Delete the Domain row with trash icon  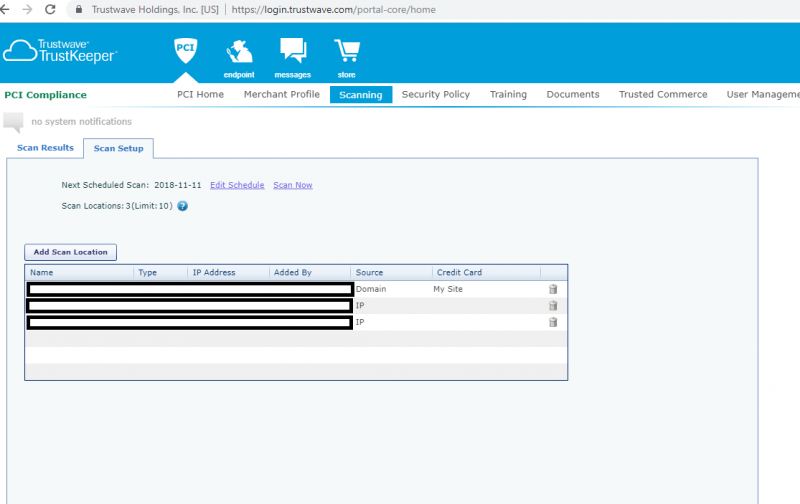coord(553,289)
